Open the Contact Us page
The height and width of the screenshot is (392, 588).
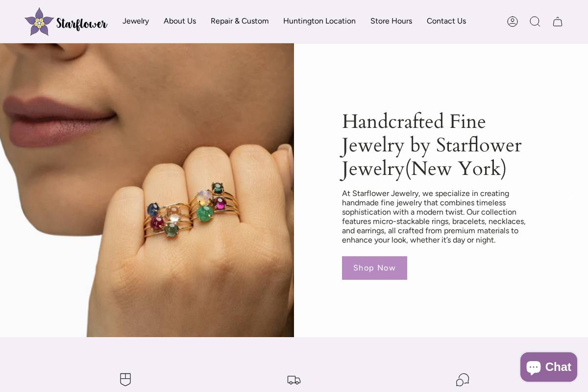446,21
